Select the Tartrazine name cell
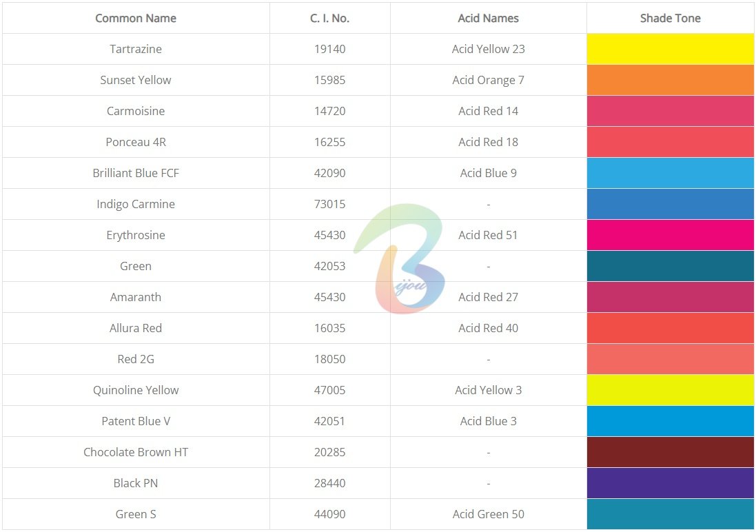The width and height of the screenshot is (756, 532). click(x=136, y=49)
